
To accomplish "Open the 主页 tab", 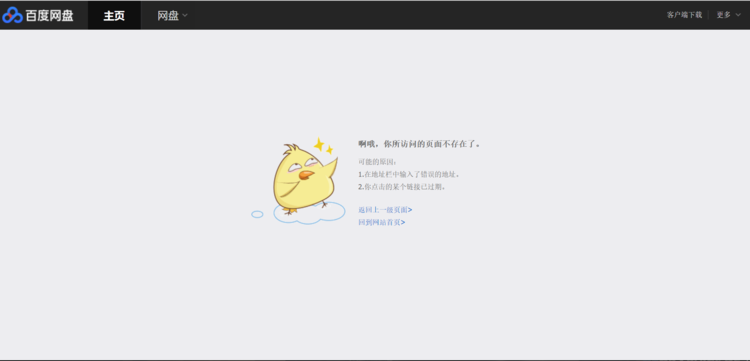I will [x=114, y=15].
